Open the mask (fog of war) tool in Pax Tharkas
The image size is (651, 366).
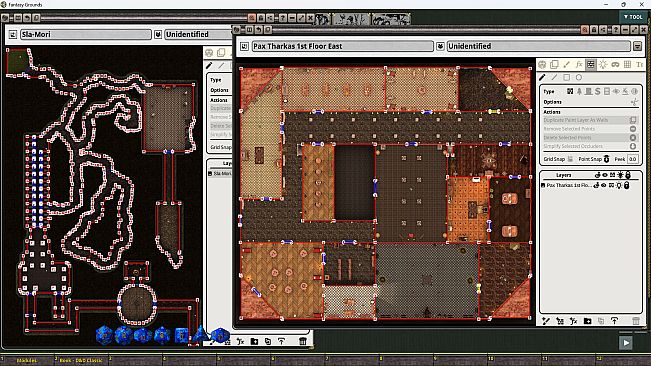click(x=615, y=64)
